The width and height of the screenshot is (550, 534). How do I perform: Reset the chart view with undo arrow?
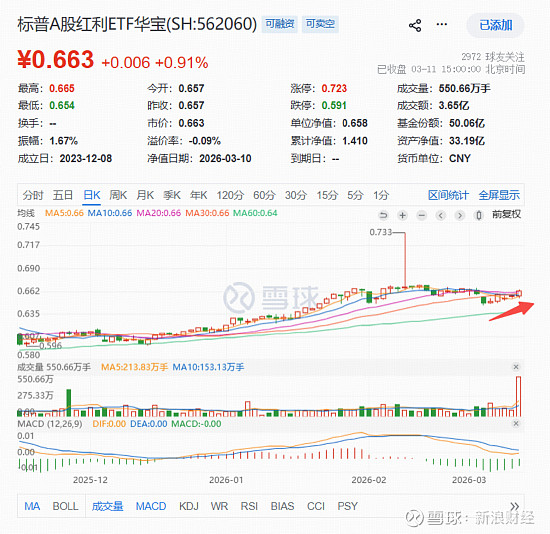pos(384,215)
